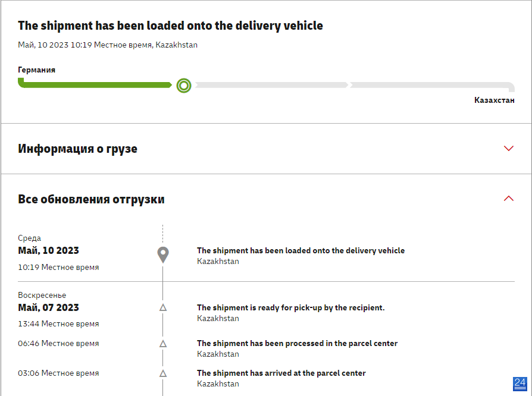The image size is (532, 396).
Task: Click the 06:46 Местное время entry
Action: pyautogui.click(x=58, y=344)
